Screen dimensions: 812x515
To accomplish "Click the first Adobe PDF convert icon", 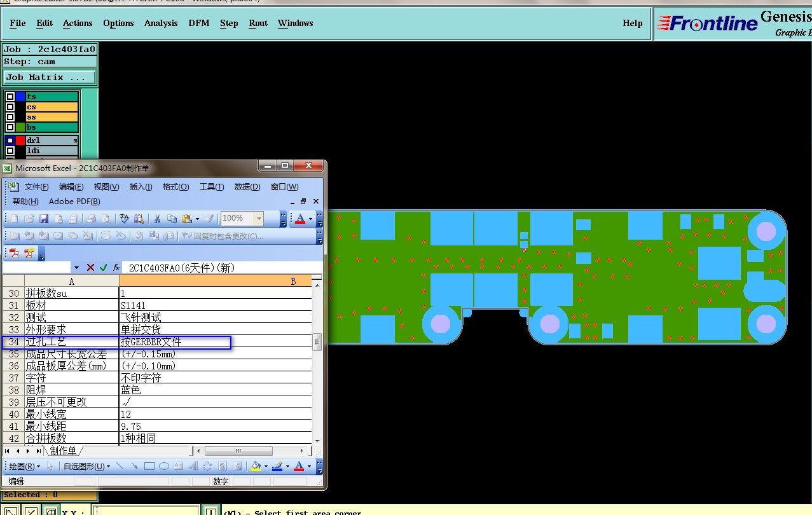I will pos(14,254).
